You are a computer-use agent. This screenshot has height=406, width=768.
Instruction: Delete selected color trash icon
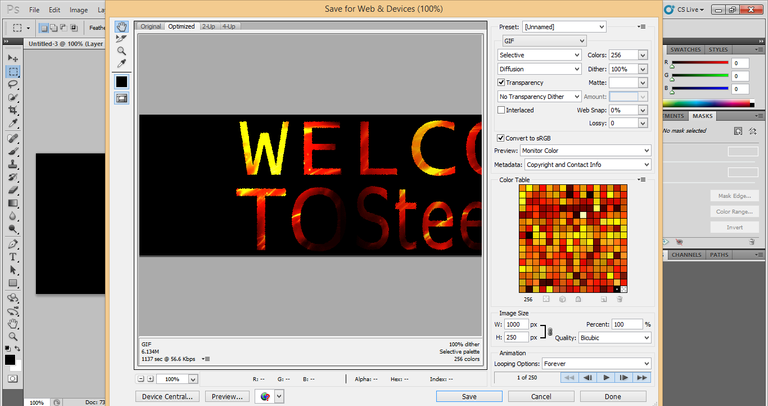click(x=620, y=299)
